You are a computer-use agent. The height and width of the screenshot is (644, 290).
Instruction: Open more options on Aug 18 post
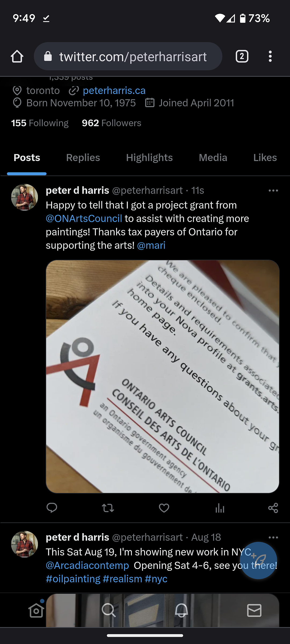tap(273, 537)
